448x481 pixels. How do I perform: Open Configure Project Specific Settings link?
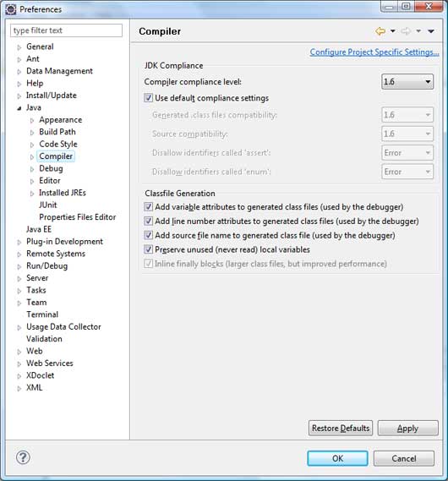pos(374,52)
